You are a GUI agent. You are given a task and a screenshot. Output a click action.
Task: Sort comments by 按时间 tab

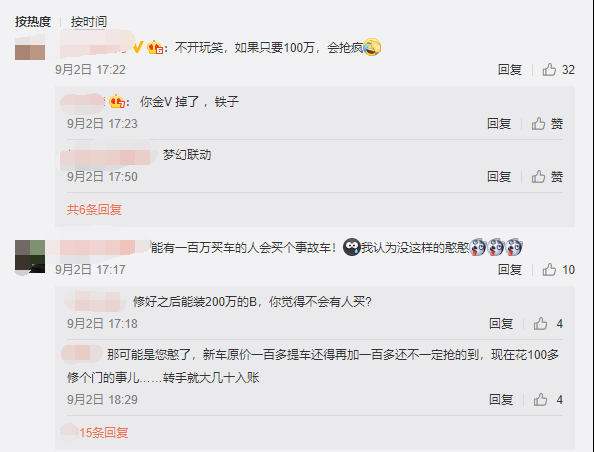[x=88, y=22]
